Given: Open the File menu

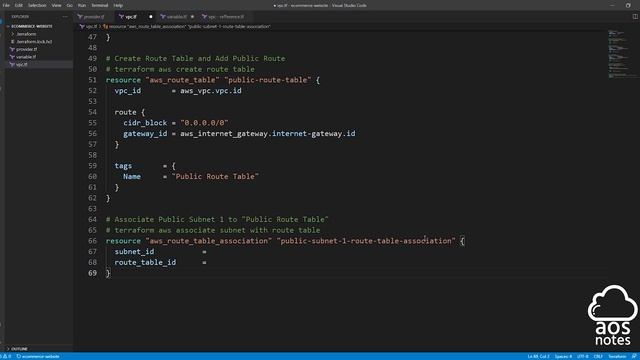Looking at the screenshot, I should coord(6,5).
